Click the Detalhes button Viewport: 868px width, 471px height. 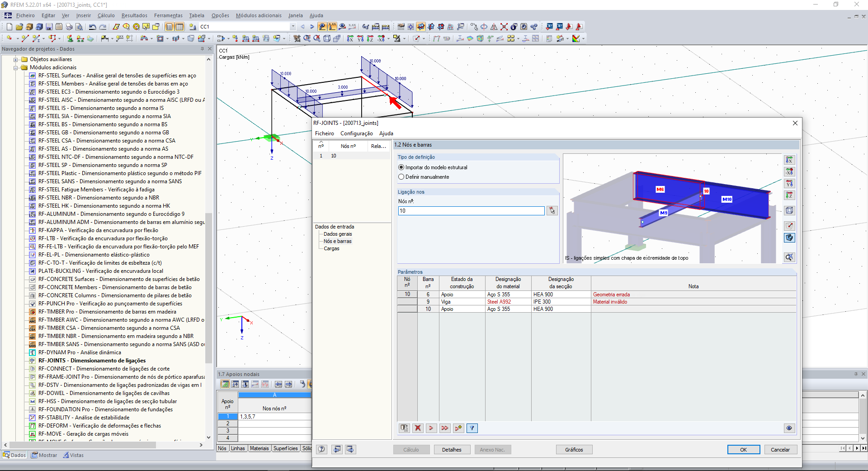pos(452,450)
